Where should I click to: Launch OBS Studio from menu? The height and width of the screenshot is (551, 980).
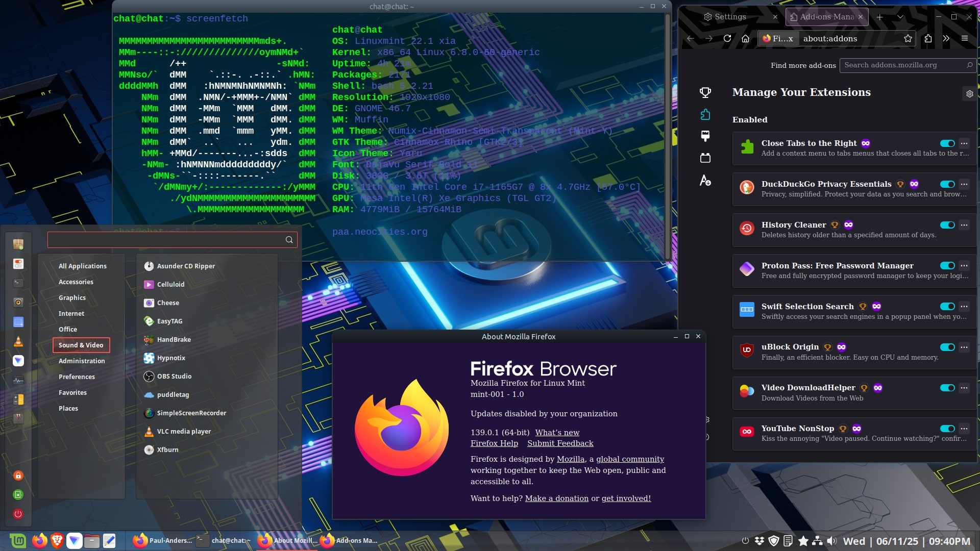tap(174, 376)
